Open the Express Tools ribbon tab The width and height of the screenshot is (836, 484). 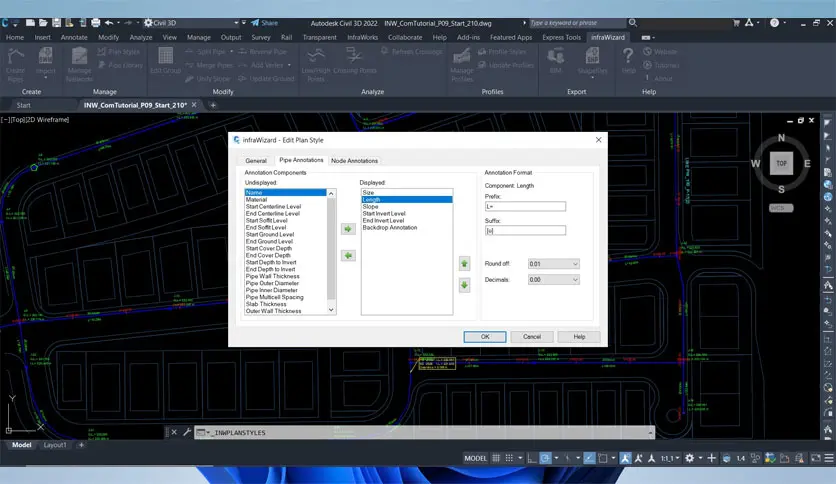click(561, 37)
